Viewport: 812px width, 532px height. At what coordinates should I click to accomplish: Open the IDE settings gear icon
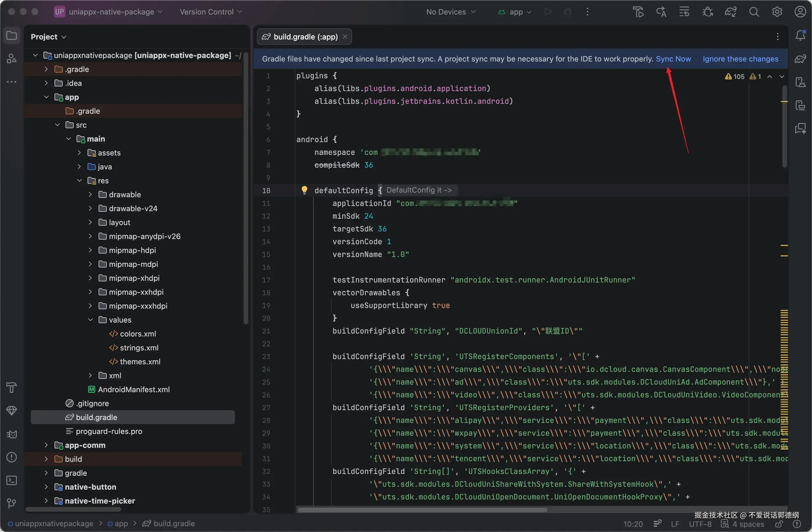777,12
